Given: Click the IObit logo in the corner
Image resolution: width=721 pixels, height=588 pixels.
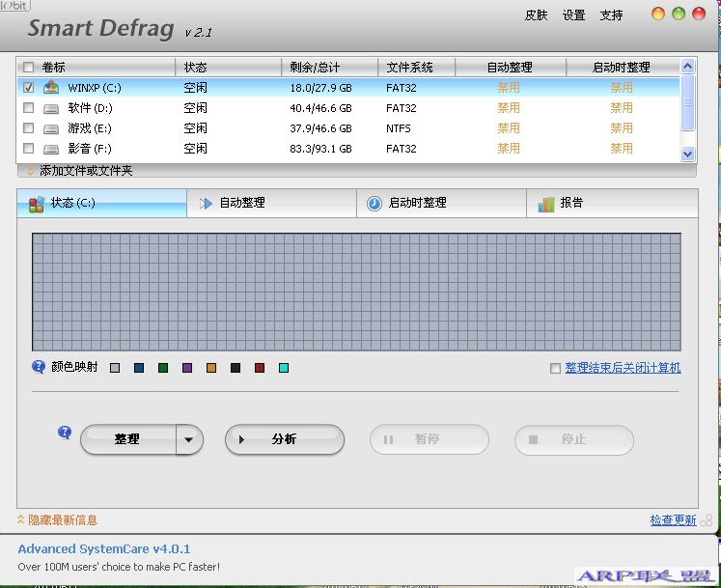Looking at the screenshot, I should [x=15, y=6].
